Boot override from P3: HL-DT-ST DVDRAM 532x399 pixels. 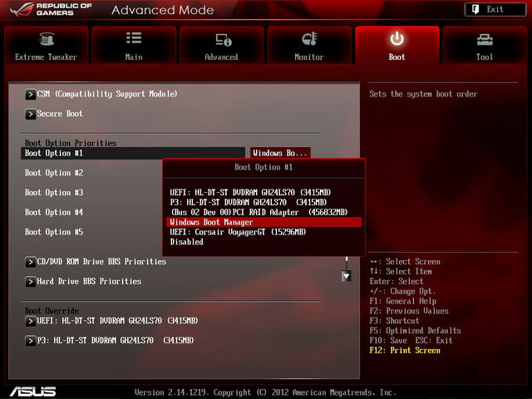(x=115, y=340)
